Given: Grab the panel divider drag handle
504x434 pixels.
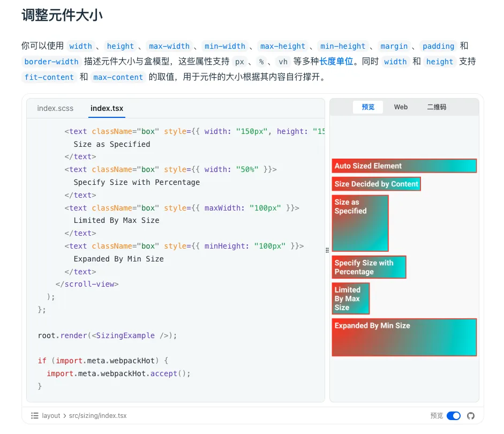Looking at the screenshot, I should (x=327, y=250).
